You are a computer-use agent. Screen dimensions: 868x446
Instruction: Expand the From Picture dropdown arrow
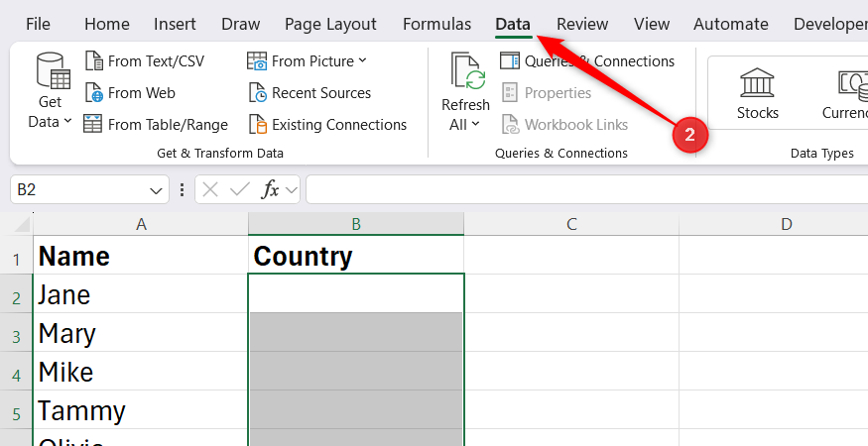click(362, 60)
